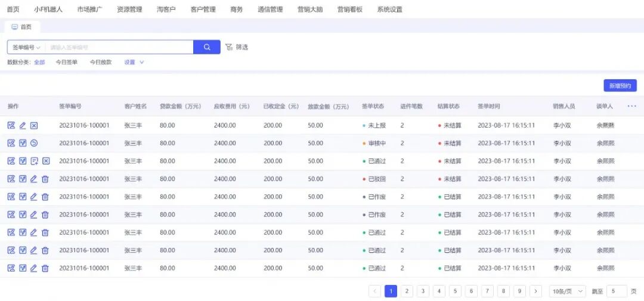Open 客户管理 menu
The height and width of the screenshot is (301, 644).
tap(203, 10)
